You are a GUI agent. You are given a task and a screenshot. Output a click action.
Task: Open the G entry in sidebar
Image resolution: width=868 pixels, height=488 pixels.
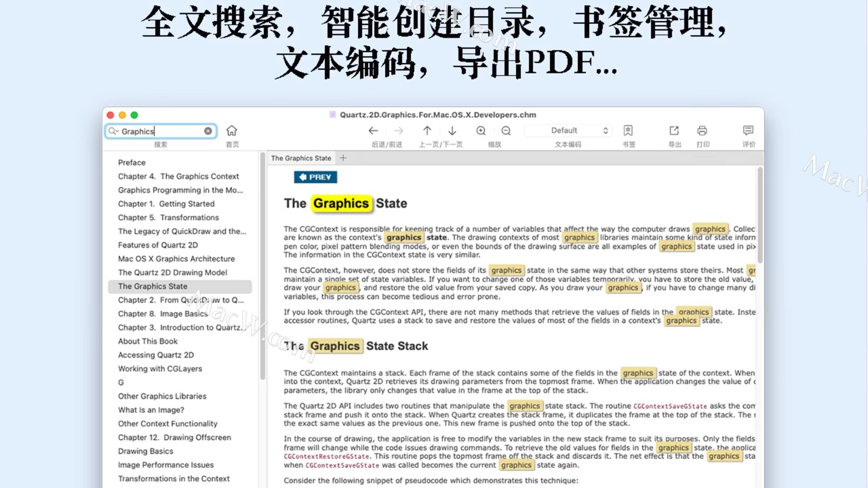pos(121,383)
